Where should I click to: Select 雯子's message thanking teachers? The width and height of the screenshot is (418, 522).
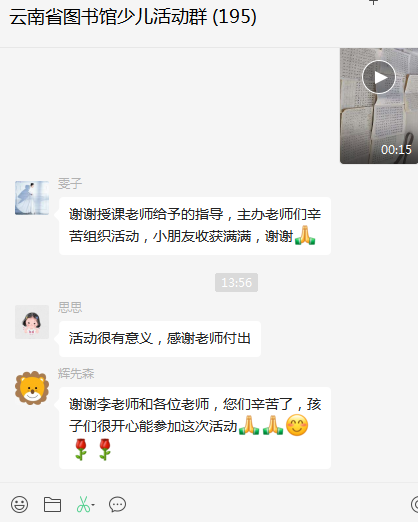coord(195,226)
